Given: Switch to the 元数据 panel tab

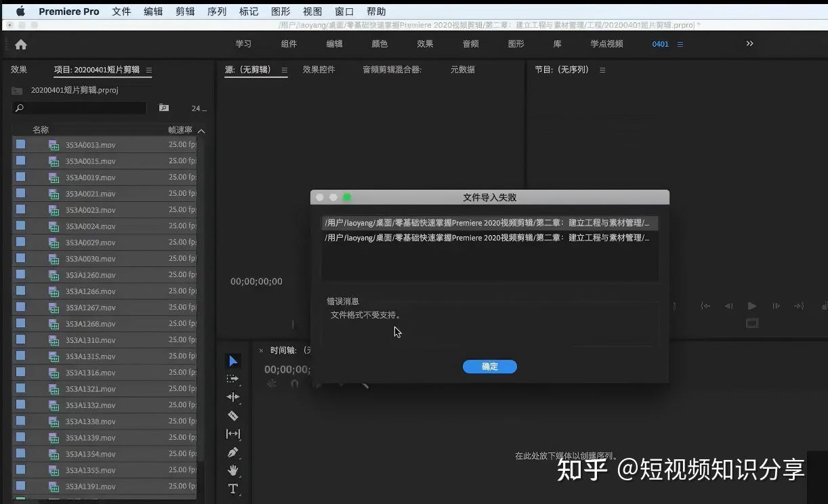Looking at the screenshot, I should 463,69.
